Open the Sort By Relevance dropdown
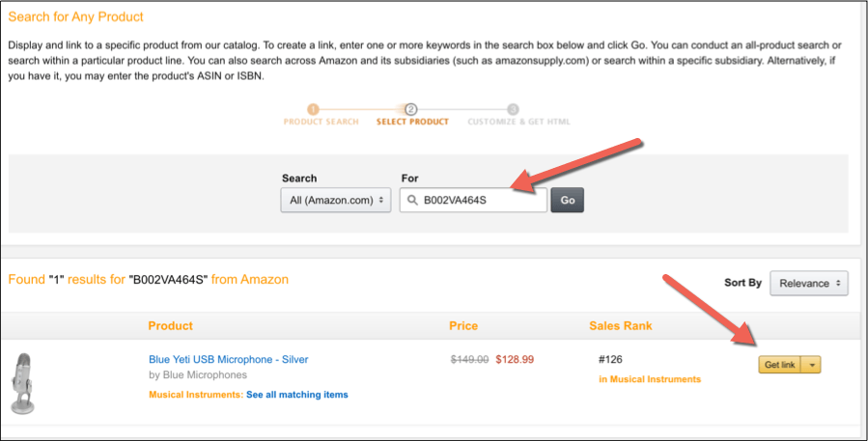 pyautogui.click(x=809, y=284)
